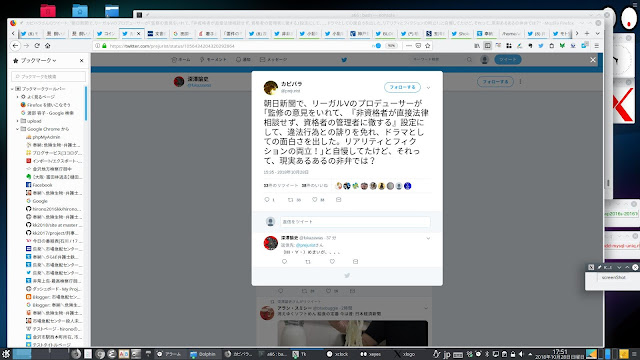Open the browser home page

click(47, 46)
